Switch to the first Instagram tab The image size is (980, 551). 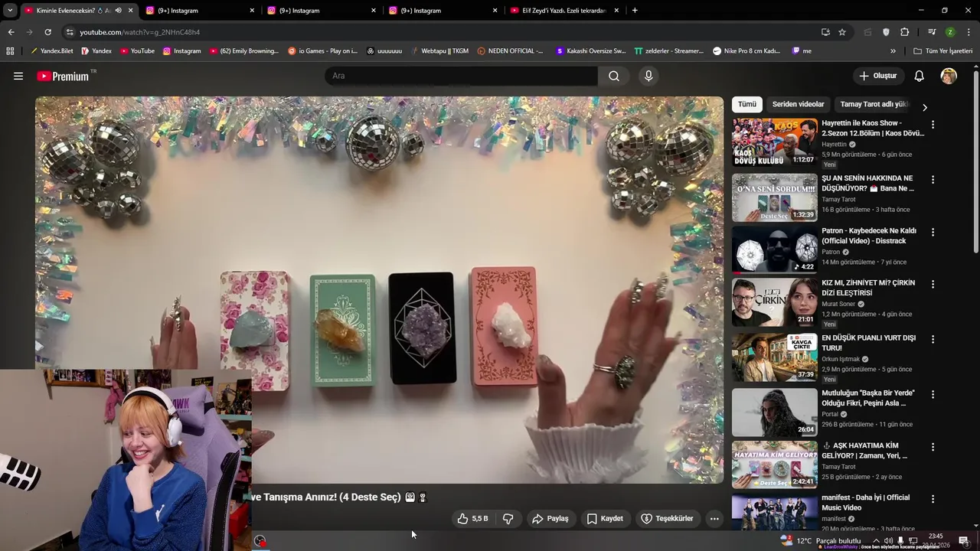pos(201,11)
